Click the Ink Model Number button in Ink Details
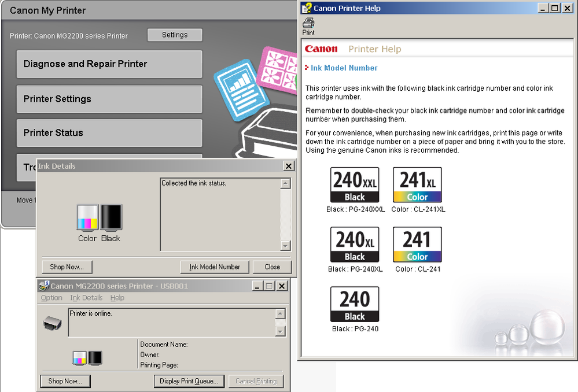 pos(214,267)
